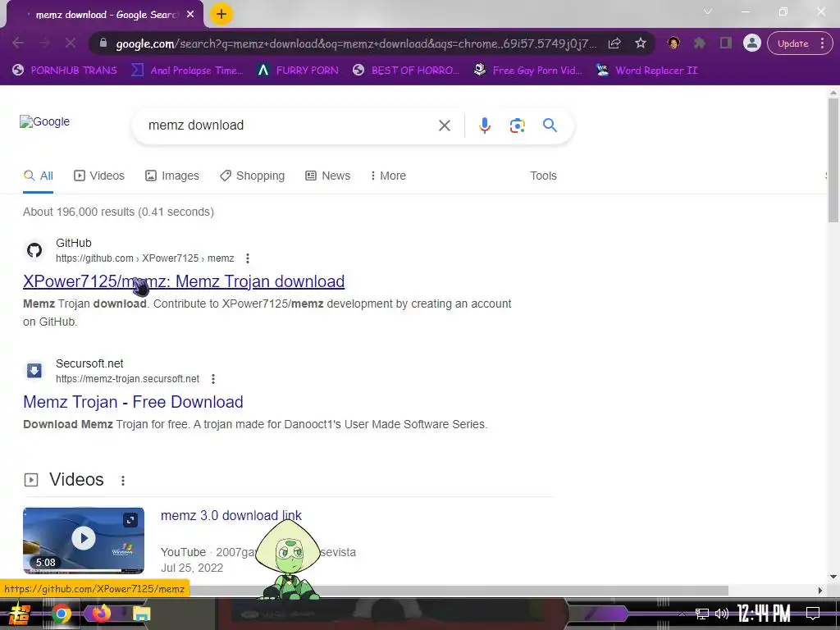Open options for GitHub result
This screenshot has height=630, width=840.
click(248, 258)
